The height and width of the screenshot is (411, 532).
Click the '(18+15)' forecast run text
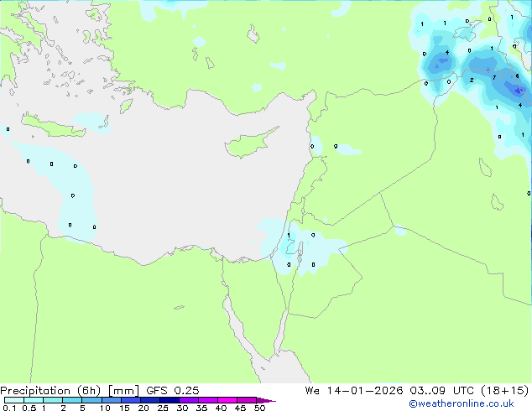point(505,391)
